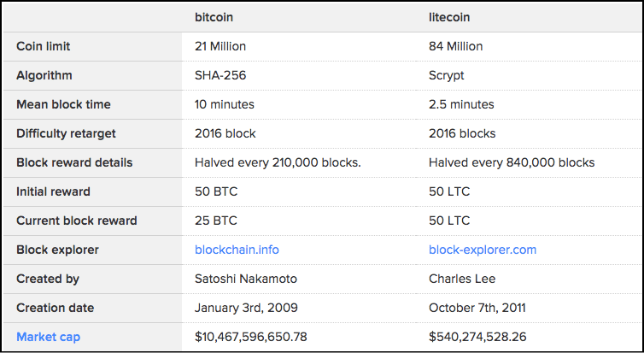Select the $10,467,596,650.78 market cap value
This screenshot has width=644, height=353.
click(x=250, y=337)
